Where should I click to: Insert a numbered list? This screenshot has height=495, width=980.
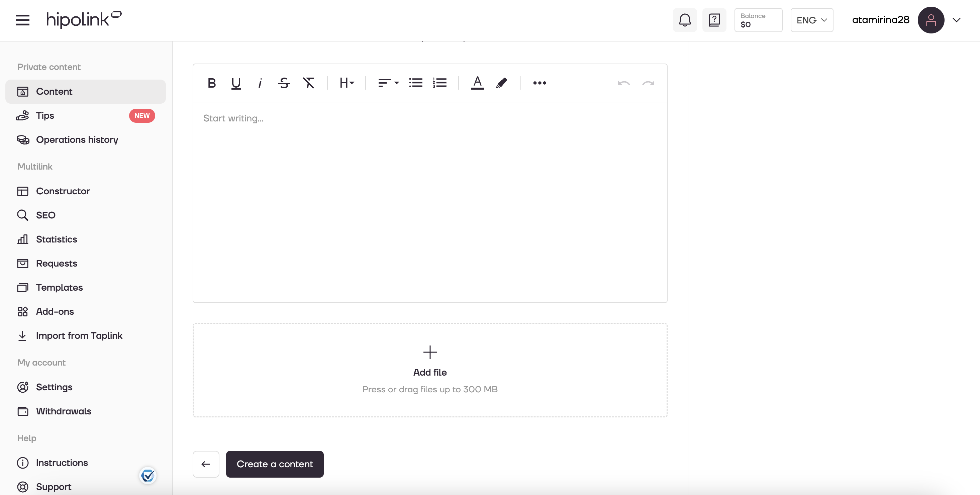tap(439, 83)
